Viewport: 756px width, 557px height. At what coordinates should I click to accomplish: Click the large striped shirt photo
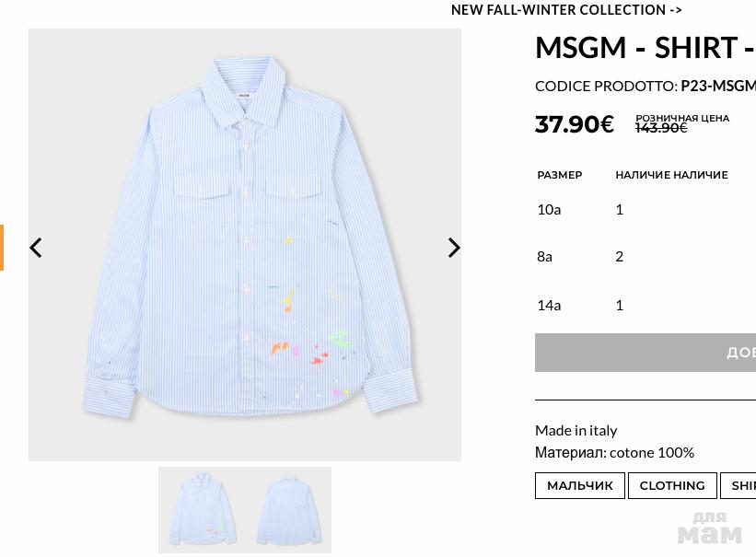(245, 244)
